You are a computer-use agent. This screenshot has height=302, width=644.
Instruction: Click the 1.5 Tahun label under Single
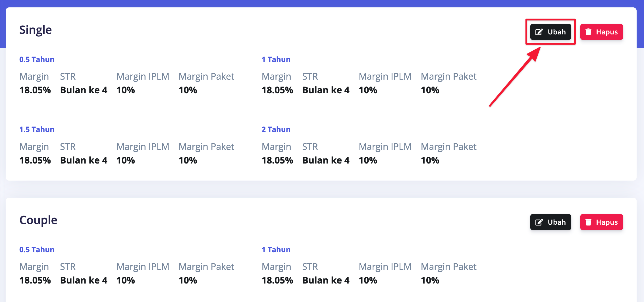pos(37,129)
